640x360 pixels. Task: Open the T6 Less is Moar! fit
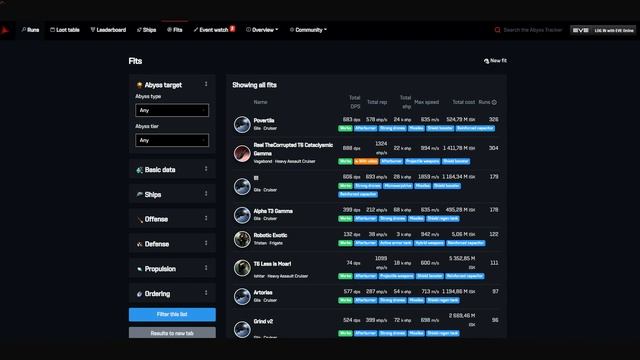point(272,264)
